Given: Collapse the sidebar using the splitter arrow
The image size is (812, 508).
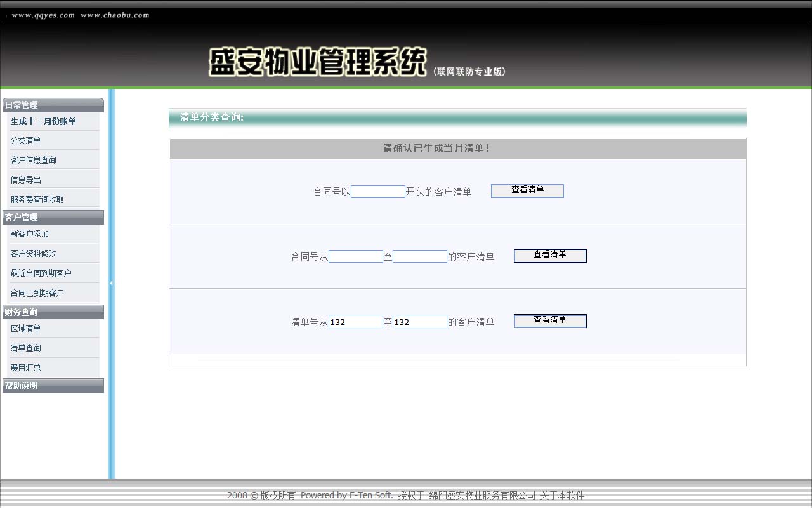Looking at the screenshot, I should click(111, 284).
